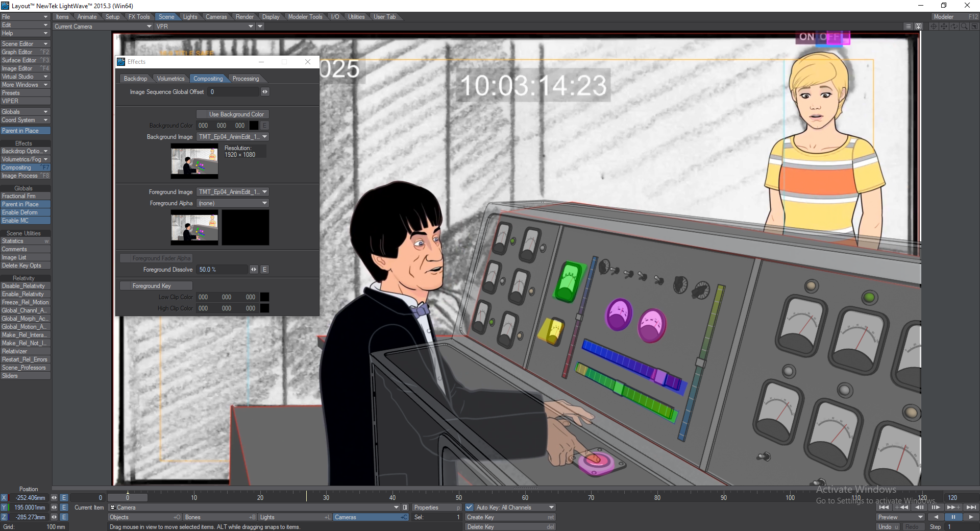Expand More Windows menu
The image size is (980, 531).
[26, 85]
